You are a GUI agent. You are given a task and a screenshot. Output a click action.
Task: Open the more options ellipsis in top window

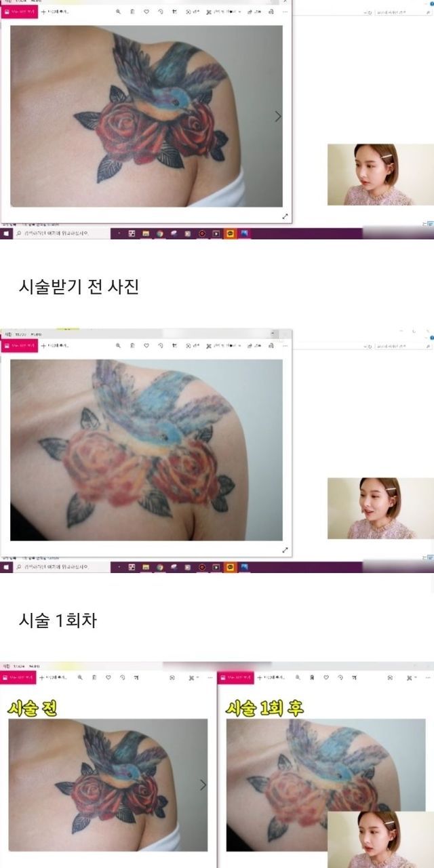(x=285, y=12)
